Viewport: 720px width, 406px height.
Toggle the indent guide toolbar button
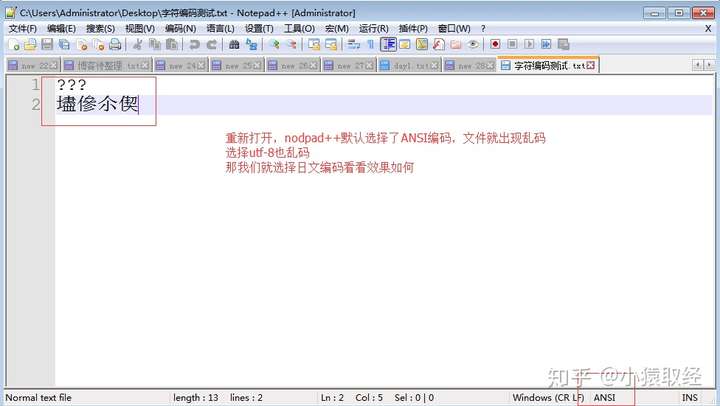[388, 45]
